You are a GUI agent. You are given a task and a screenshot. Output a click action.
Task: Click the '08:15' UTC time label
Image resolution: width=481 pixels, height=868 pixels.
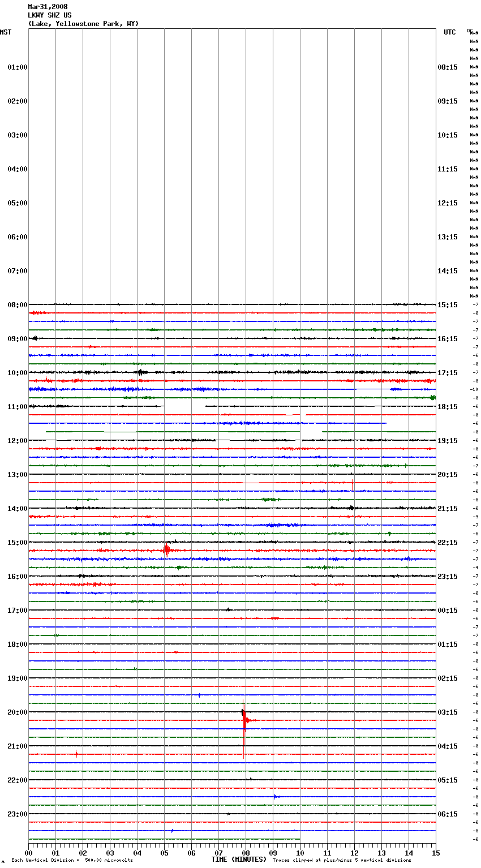[x=448, y=67]
